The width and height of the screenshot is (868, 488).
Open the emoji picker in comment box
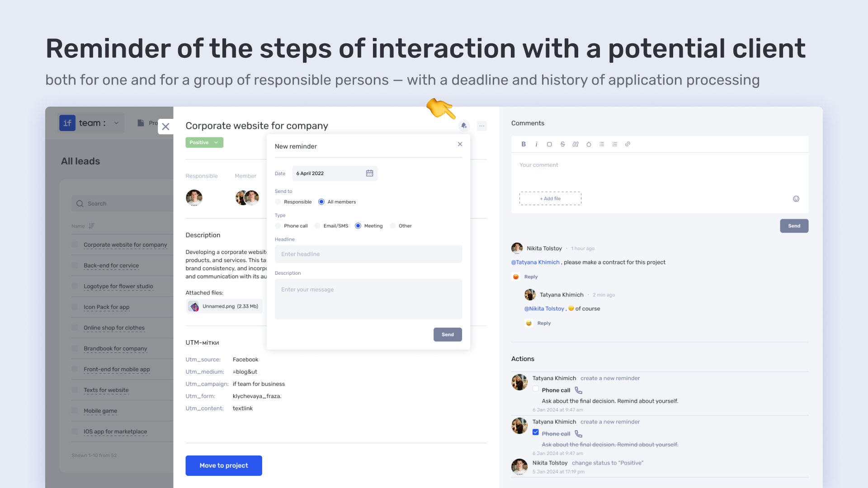pyautogui.click(x=796, y=199)
